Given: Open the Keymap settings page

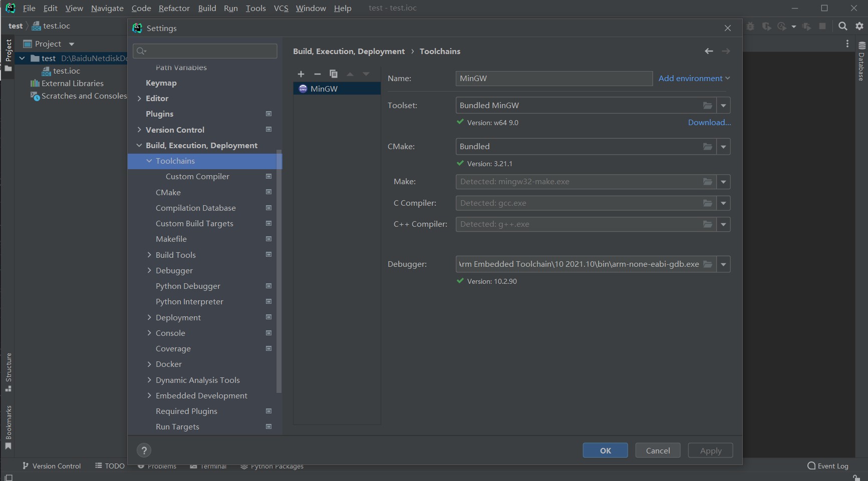Looking at the screenshot, I should coord(161,83).
